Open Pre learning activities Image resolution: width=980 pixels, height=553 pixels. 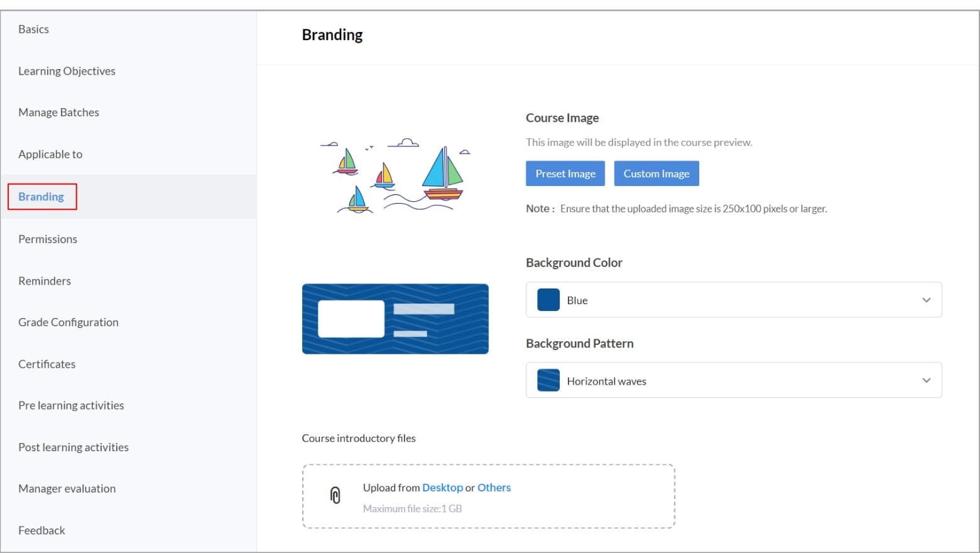click(71, 405)
